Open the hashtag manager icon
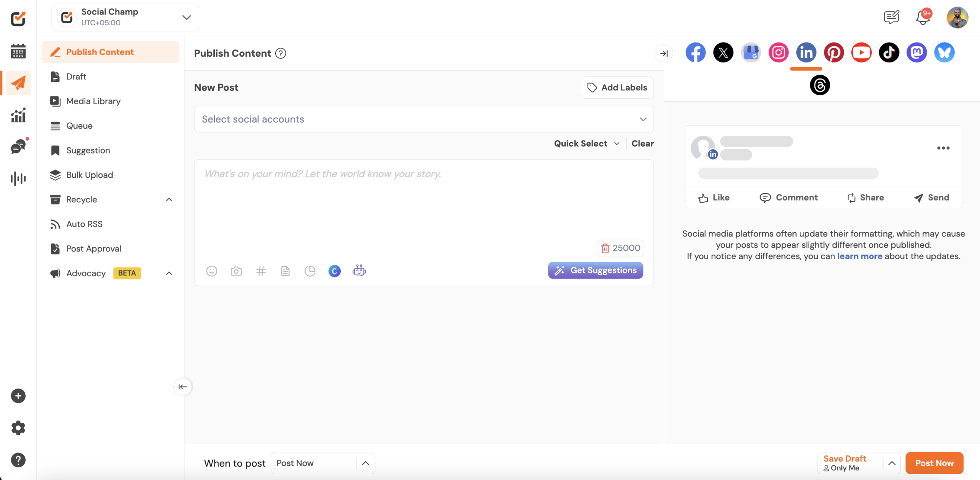980x480 pixels. [261, 271]
